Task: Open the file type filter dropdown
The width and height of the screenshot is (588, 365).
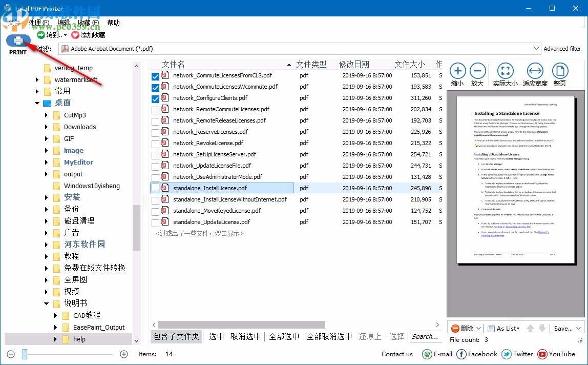Action: (536, 48)
